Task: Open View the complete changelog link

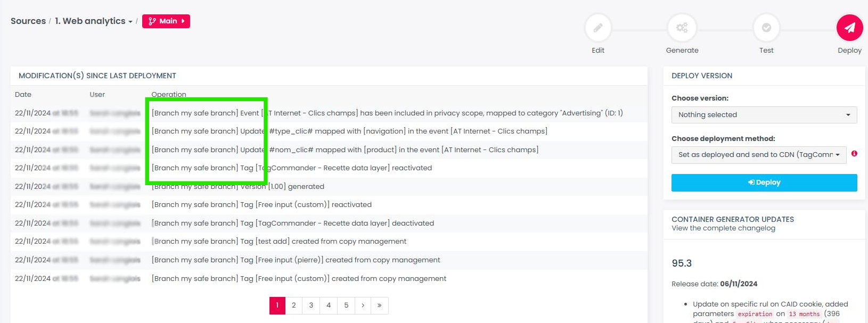Action: coord(723,228)
